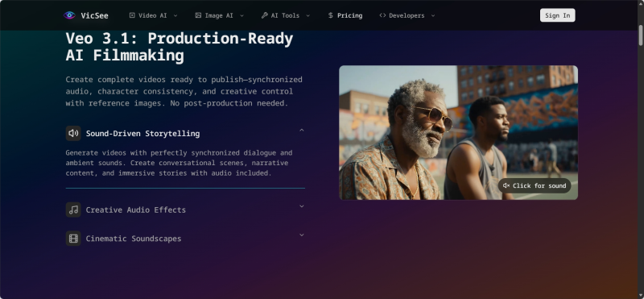Image resolution: width=644 pixels, height=299 pixels.
Task: Click the 'Generate videos with perfectly synchronized' description
Action: tap(179, 163)
